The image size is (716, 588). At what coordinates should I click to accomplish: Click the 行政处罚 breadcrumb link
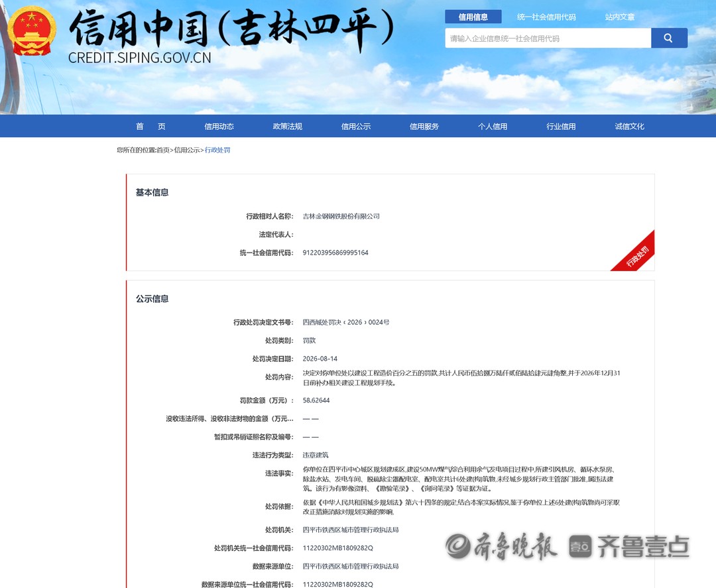click(x=217, y=150)
